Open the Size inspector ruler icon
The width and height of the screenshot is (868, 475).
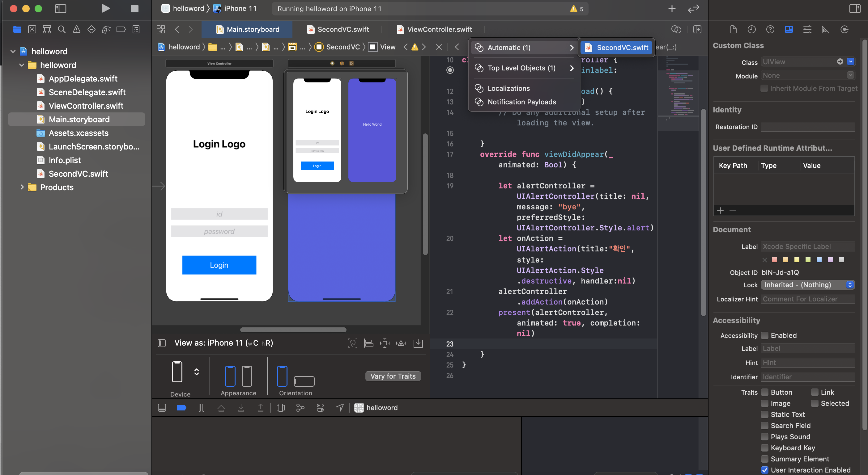(x=825, y=30)
